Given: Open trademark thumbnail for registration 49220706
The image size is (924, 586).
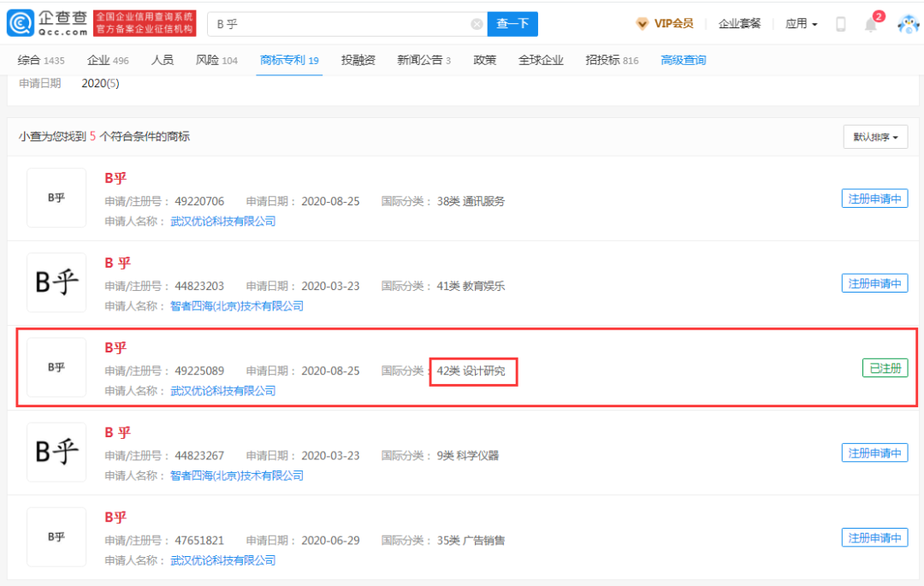Looking at the screenshot, I should click(x=56, y=198).
